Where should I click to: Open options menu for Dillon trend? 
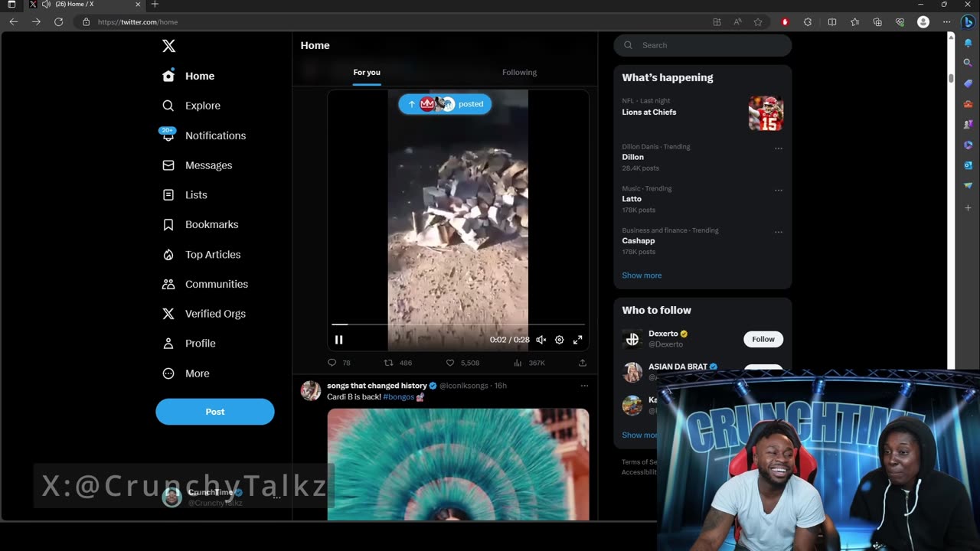point(779,148)
